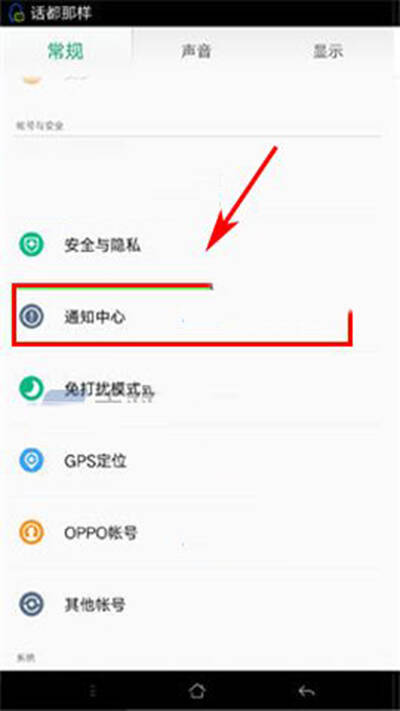Switch to the 常规 tab
This screenshot has height=711, width=400.
pyautogui.click(x=66, y=51)
